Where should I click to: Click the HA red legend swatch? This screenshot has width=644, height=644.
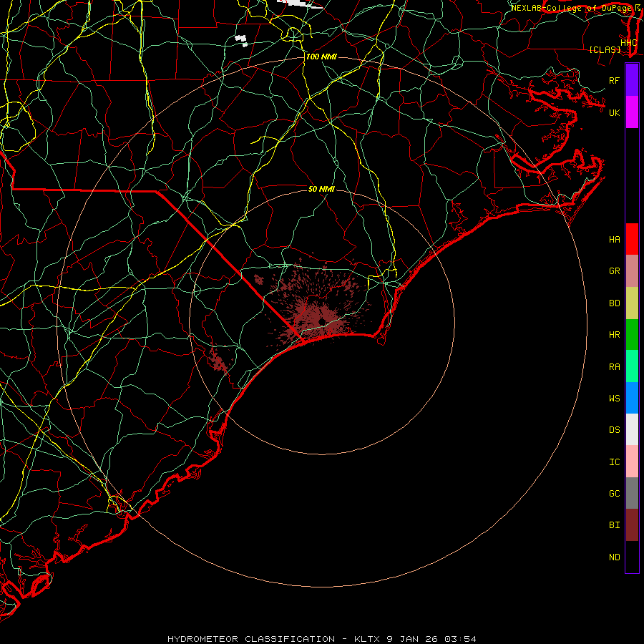click(x=632, y=239)
